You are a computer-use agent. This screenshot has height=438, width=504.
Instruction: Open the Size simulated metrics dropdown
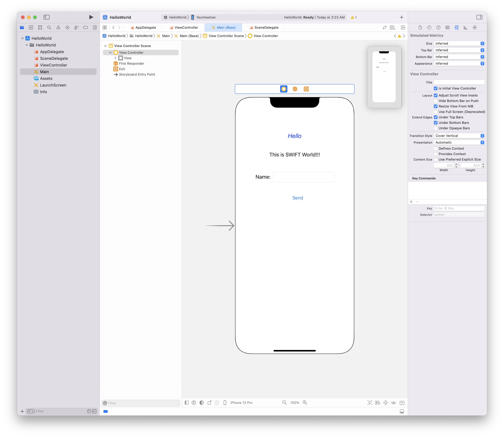click(x=459, y=44)
